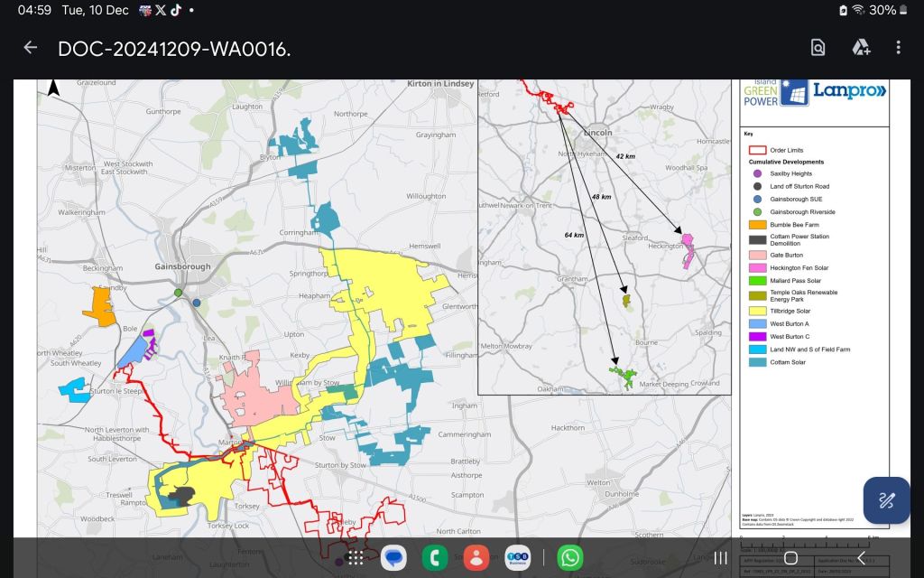This screenshot has height=578, width=924.
Task: Tap the back arrow beside the document title
Action: click(31, 48)
